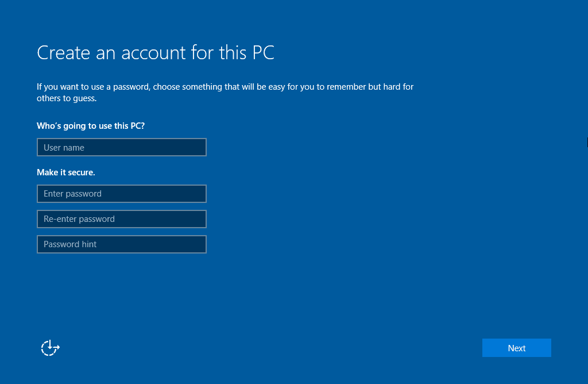This screenshot has height=384, width=588.
Task: Click the word 'PC' in the page title
Action: 264,53
